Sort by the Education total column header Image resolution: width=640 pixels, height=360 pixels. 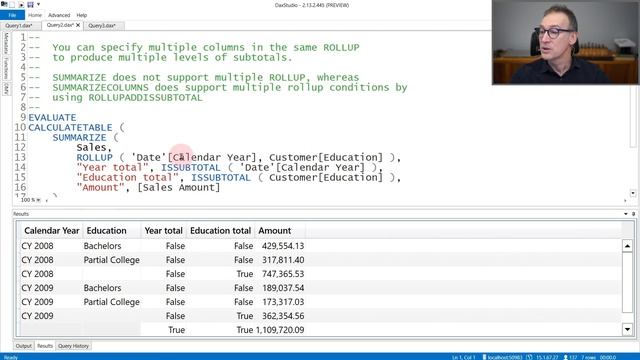pos(220,231)
